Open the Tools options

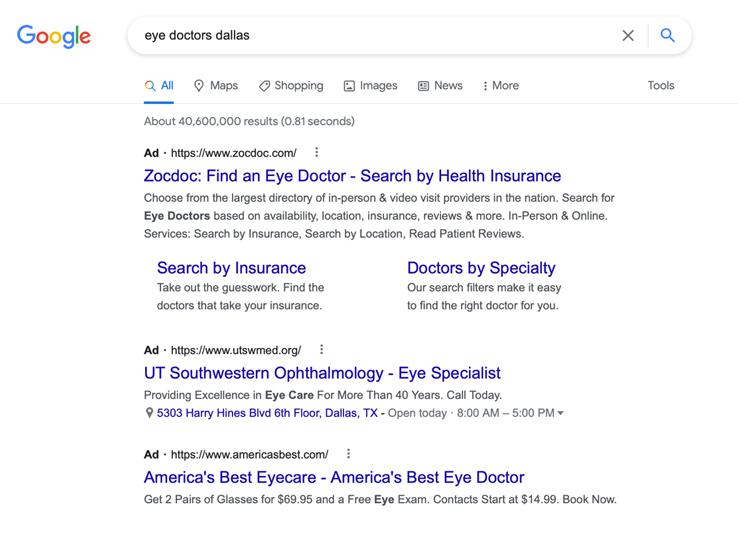click(x=661, y=86)
